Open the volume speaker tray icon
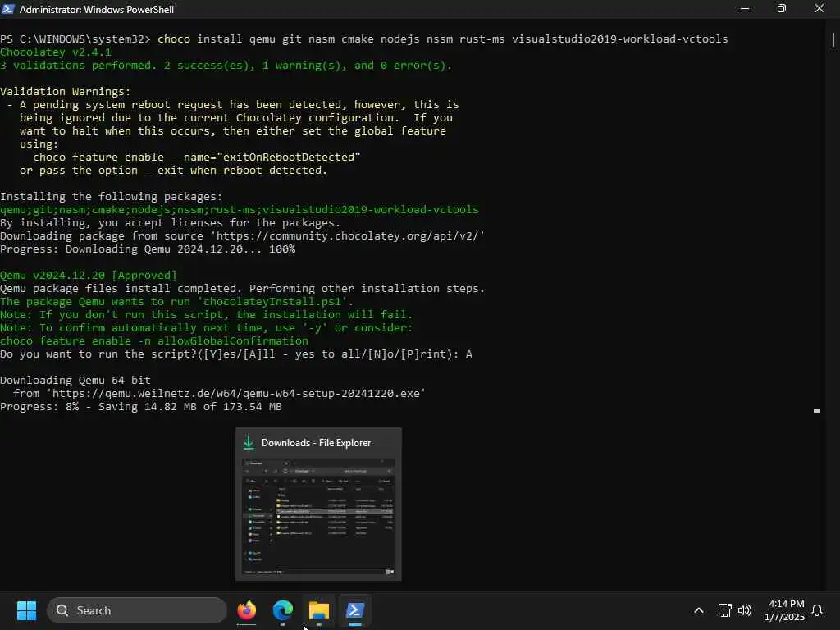The height and width of the screenshot is (630, 840). [x=745, y=610]
